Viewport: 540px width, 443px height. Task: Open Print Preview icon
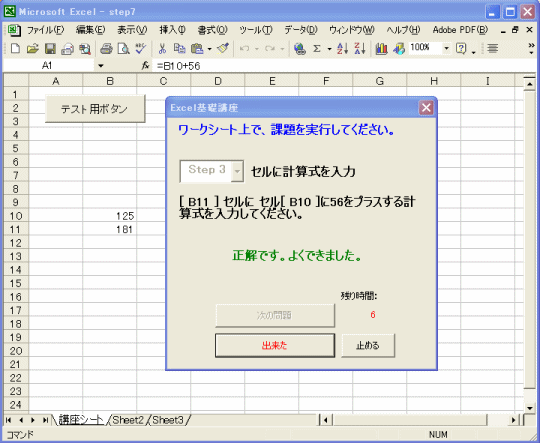pyautogui.click(x=123, y=49)
